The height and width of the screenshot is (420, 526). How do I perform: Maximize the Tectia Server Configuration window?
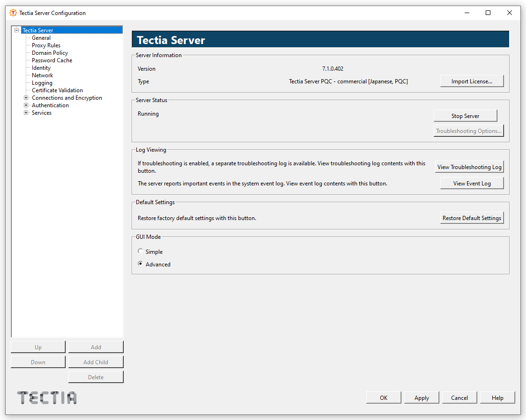tap(488, 13)
